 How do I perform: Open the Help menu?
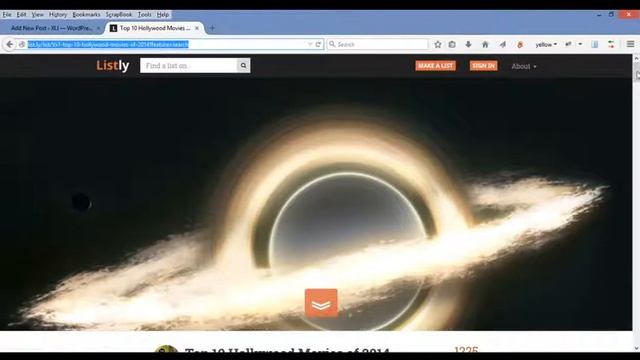(x=163, y=14)
